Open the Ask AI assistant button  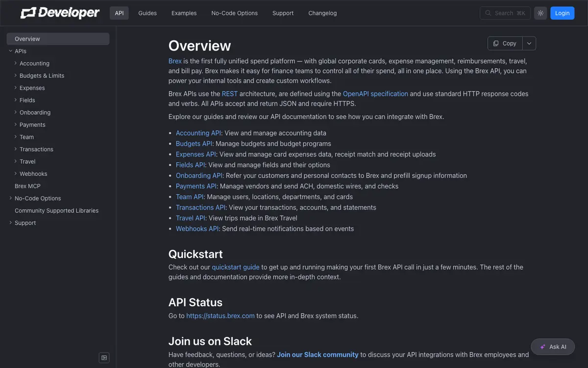click(553, 347)
